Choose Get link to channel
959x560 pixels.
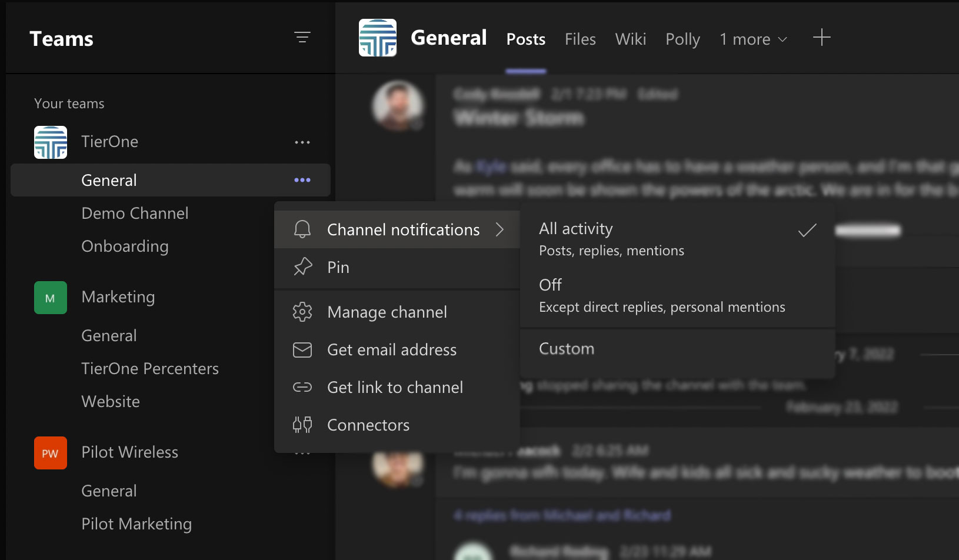397,387
